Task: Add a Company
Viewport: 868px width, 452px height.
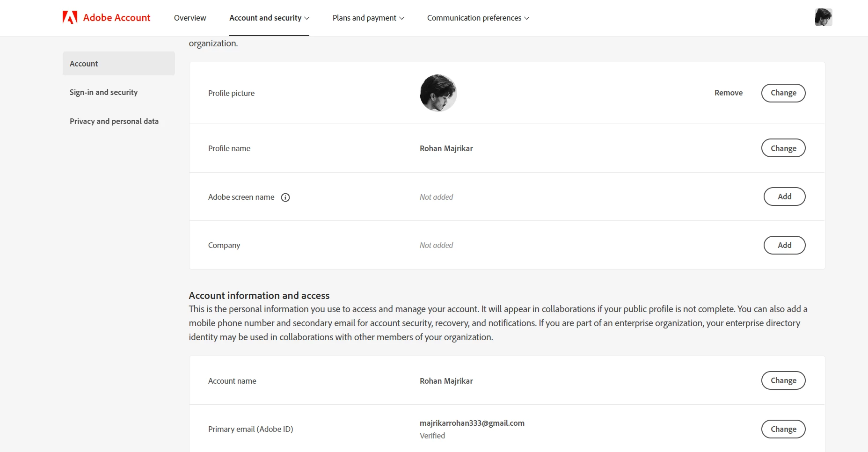Action: pyautogui.click(x=784, y=245)
